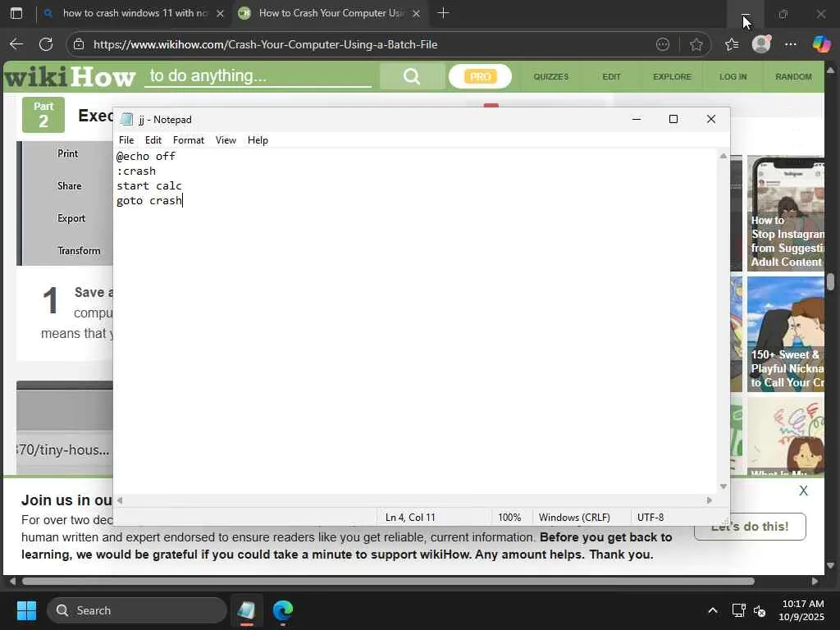Open a RANDOM wikiHow article
This screenshot has width=840, height=630.
click(793, 76)
